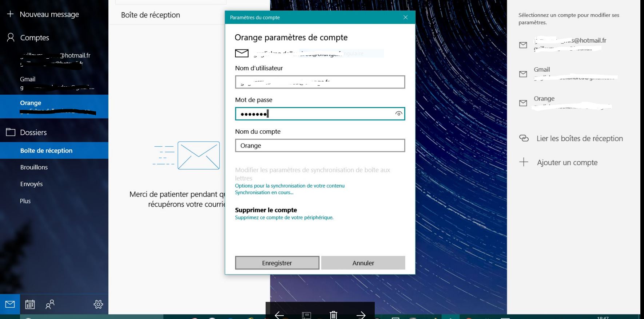Screen dimensions: 644x319
Task: Click Comptes label in sidebar
Action: tap(35, 38)
